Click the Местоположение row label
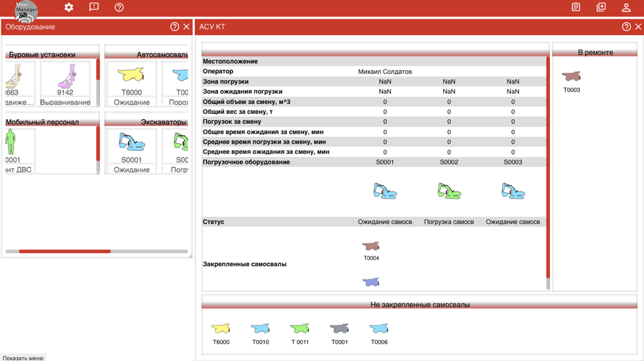 click(230, 61)
